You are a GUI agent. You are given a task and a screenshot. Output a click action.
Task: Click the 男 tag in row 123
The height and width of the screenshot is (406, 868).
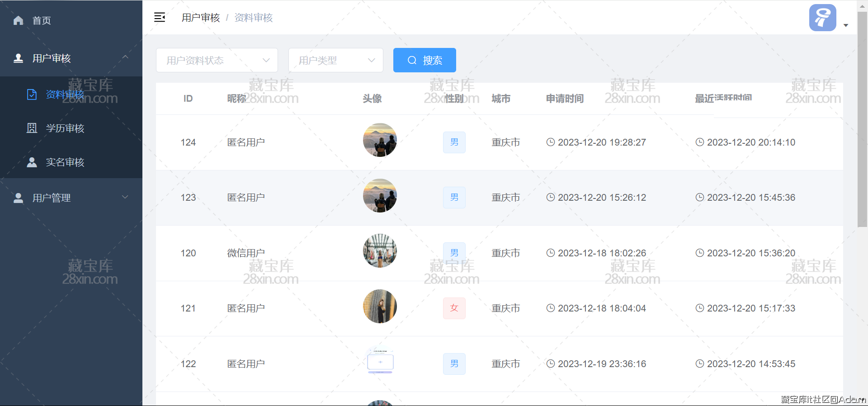[454, 198]
